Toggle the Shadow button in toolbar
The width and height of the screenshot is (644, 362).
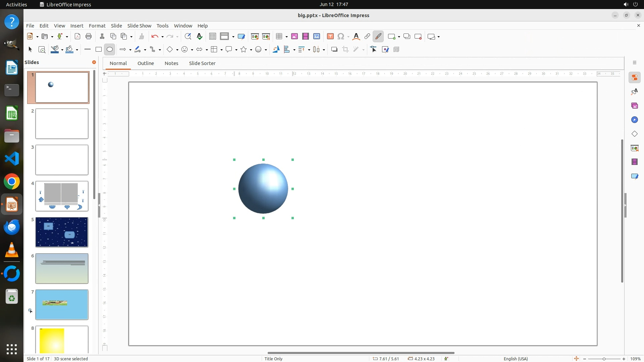coord(334,50)
